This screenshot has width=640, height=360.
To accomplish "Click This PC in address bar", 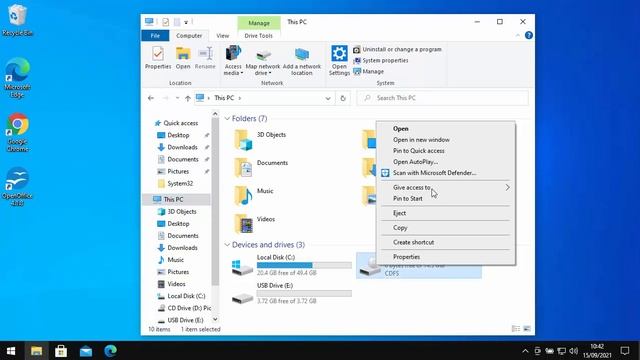I will [224, 98].
